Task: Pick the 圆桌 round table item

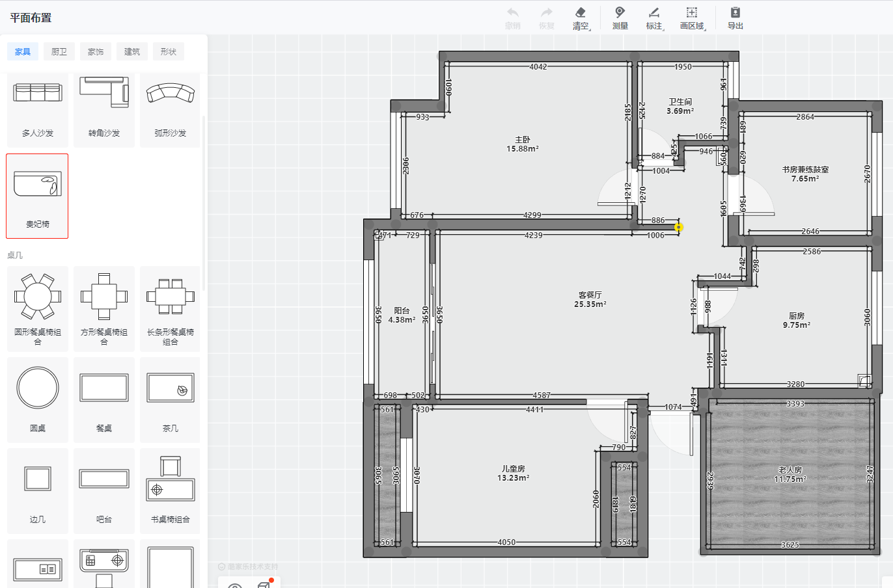Action: coord(38,400)
